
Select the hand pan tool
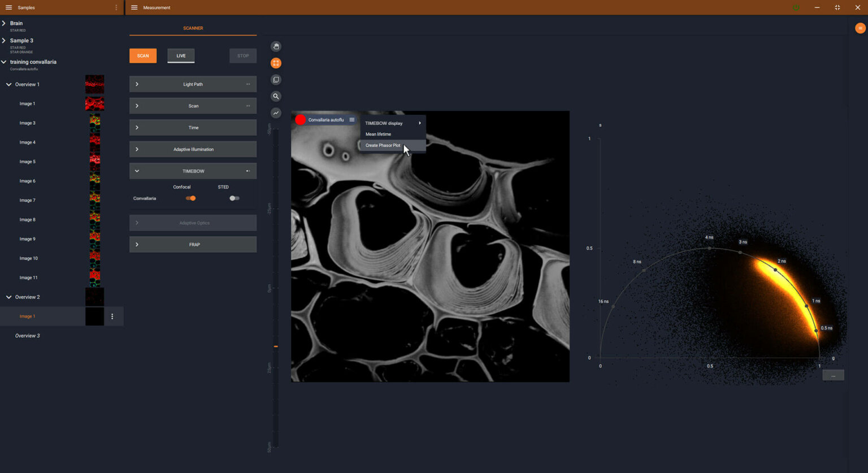pos(276,46)
